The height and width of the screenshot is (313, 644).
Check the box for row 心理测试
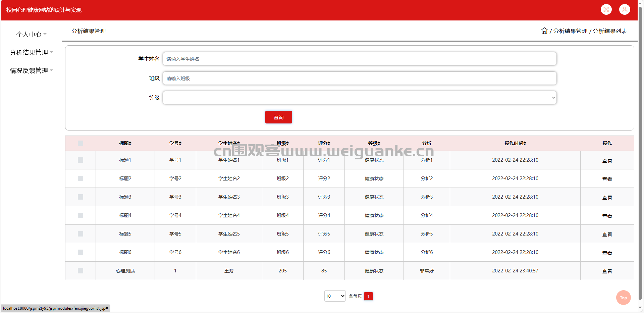pos(80,271)
